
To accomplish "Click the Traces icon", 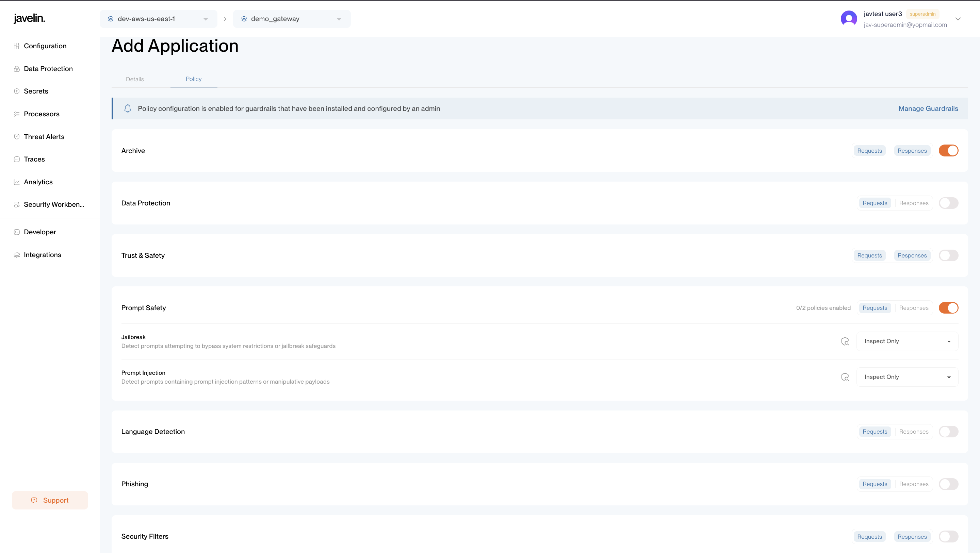I will coord(17,160).
